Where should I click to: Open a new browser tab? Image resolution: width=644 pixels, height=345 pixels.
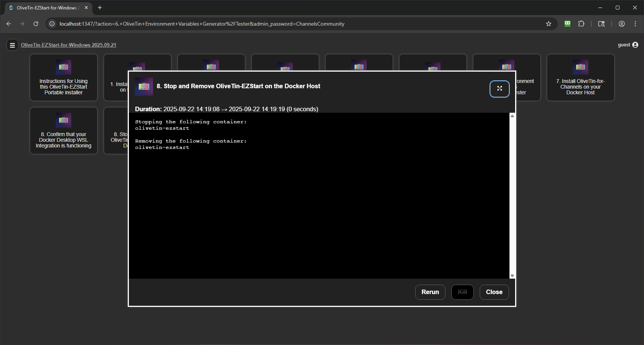click(100, 8)
